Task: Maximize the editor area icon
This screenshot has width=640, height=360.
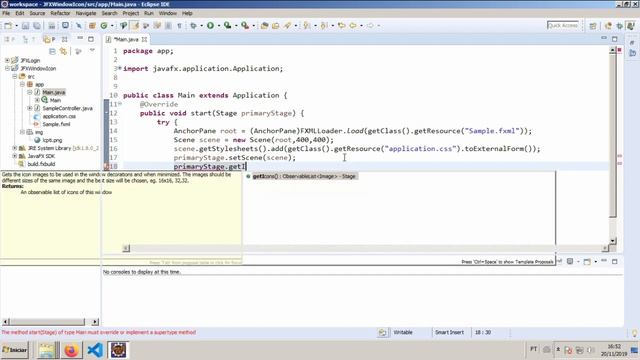Action: (x=615, y=39)
